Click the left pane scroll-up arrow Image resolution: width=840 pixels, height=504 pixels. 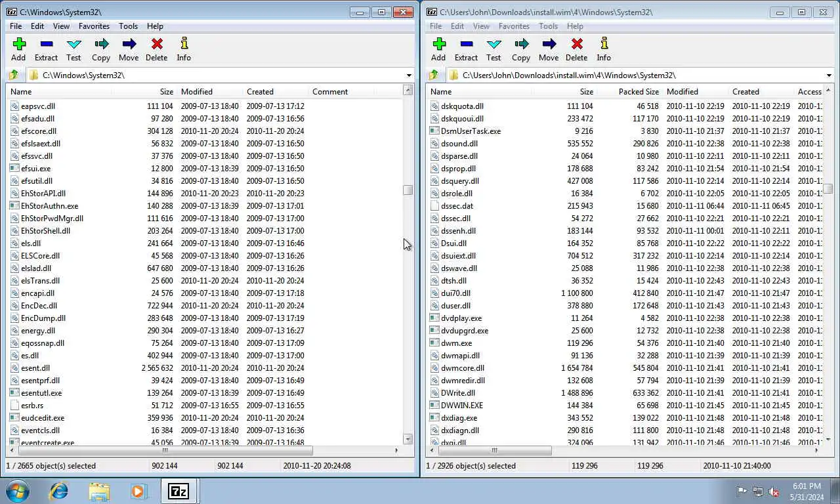coord(408,90)
